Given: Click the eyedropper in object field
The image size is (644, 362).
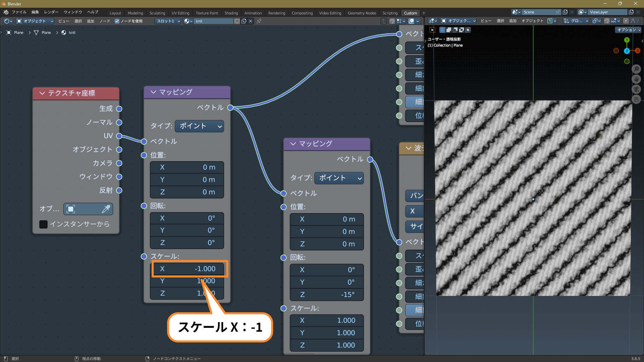Looking at the screenshot, I should click(106, 209).
